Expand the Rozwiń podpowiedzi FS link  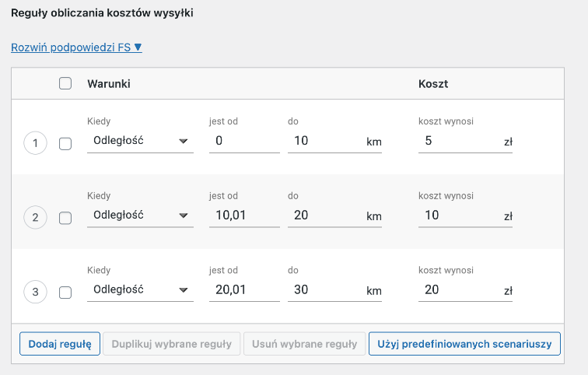tap(76, 47)
